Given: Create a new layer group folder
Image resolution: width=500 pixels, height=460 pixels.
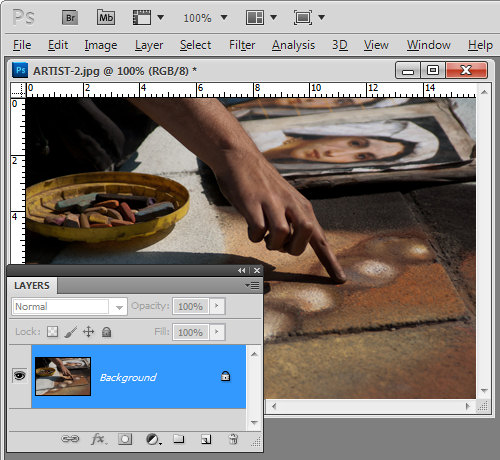Looking at the screenshot, I should click(179, 439).
